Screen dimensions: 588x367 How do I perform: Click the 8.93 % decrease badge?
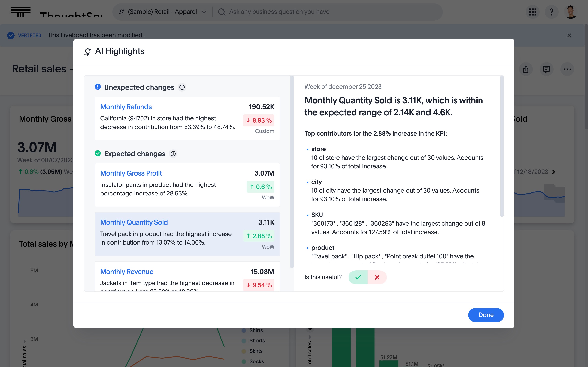[x=259, y=120]
